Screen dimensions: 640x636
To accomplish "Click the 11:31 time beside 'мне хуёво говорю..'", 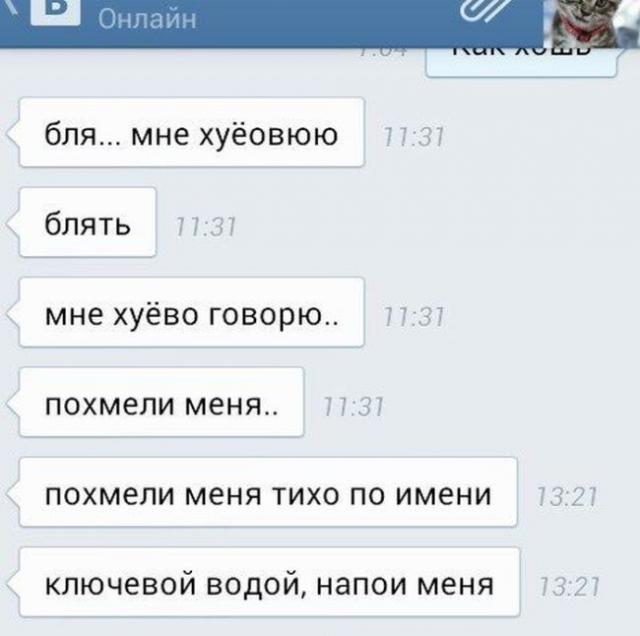I will coord(413,317).
